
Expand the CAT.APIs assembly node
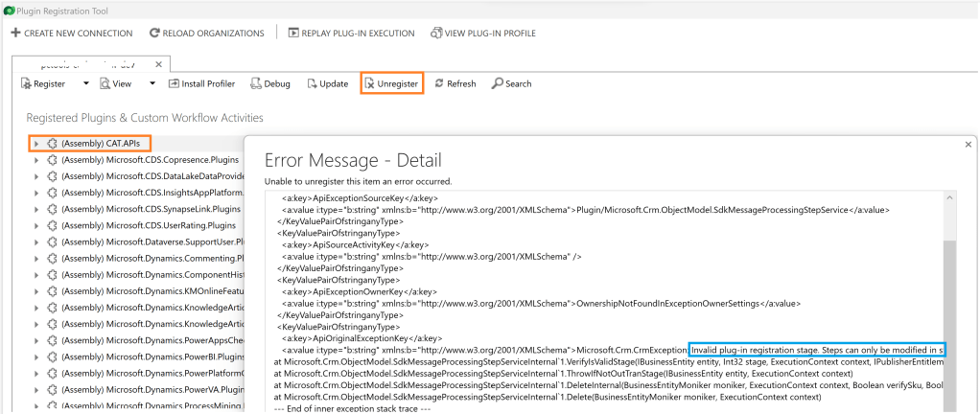pyautogui.click(x=36, y=144)
